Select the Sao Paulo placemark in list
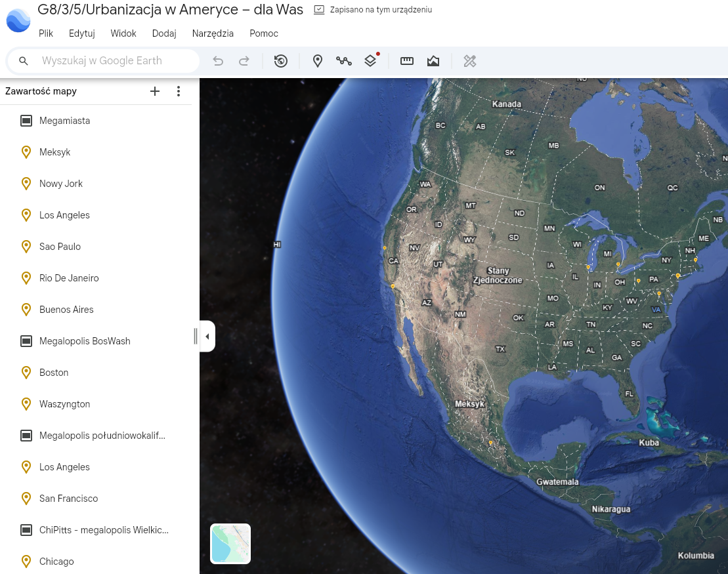 click(60, 247)
